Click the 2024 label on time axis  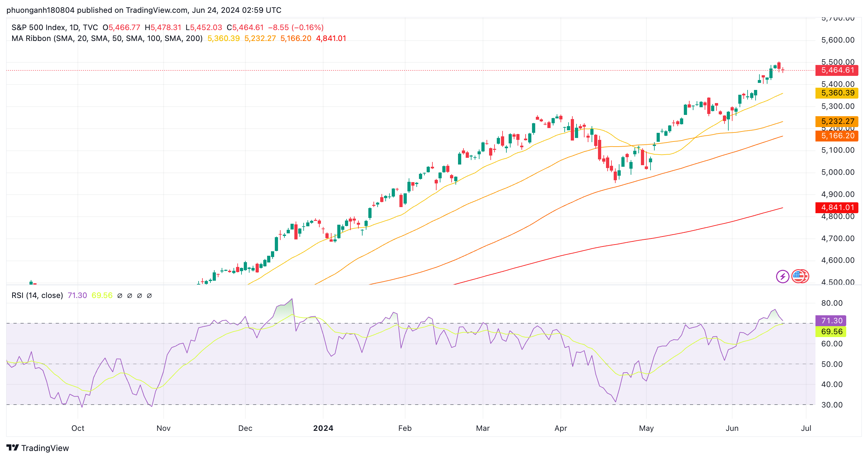(323, 428)
